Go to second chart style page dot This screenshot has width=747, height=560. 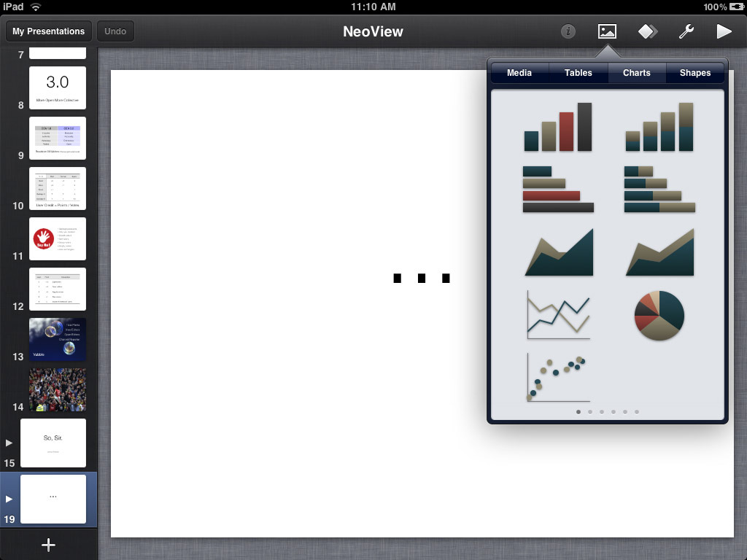(590, 412)
